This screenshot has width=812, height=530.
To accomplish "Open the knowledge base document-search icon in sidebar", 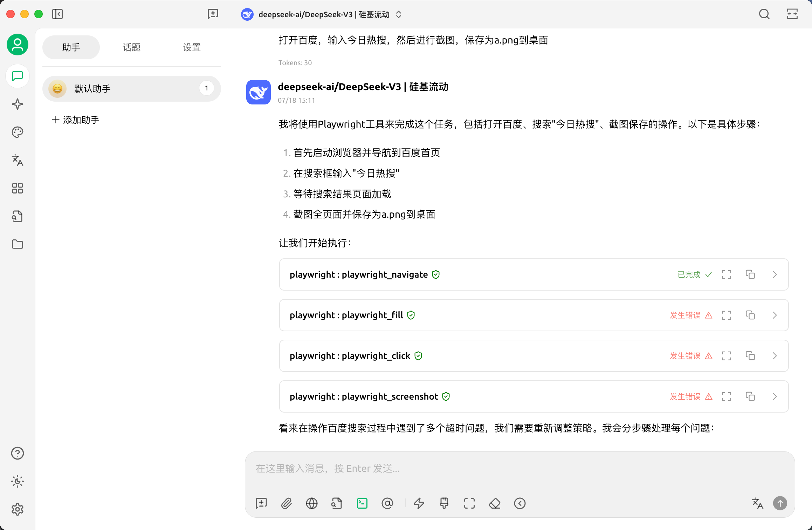I will tap(18, 216).
